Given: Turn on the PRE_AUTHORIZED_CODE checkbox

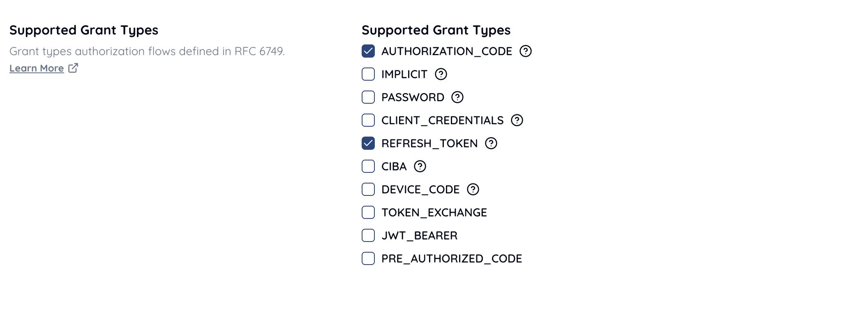Looking at the screenshot, I should [368, 258].
